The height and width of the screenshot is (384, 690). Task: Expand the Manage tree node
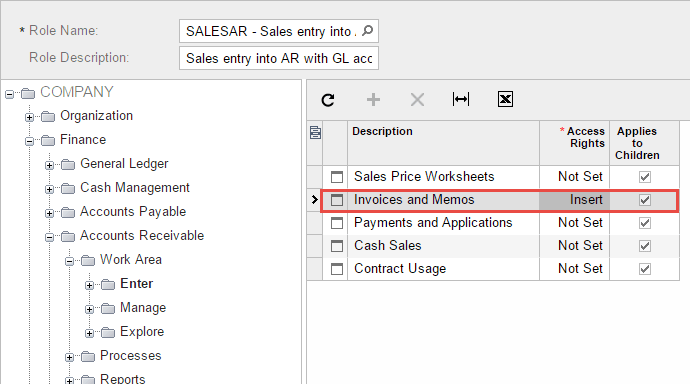[x=89, y=309]
